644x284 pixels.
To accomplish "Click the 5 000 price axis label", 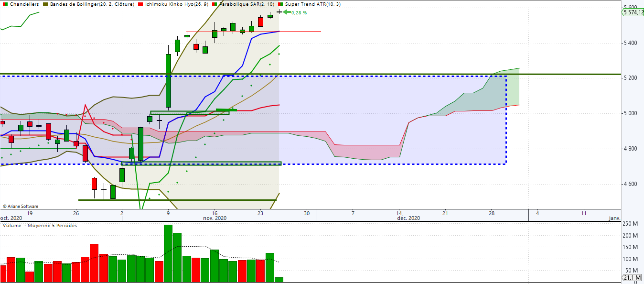I will [631, 113].
